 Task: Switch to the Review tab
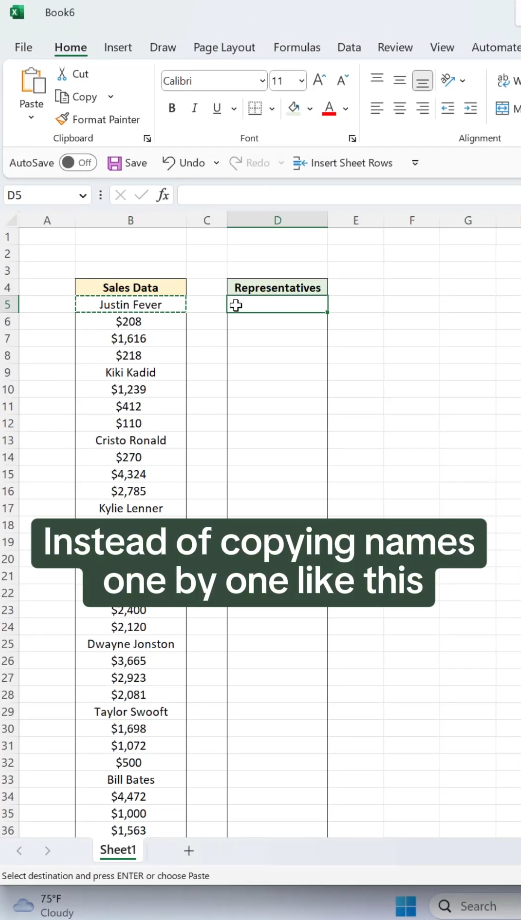pos(395,48)
